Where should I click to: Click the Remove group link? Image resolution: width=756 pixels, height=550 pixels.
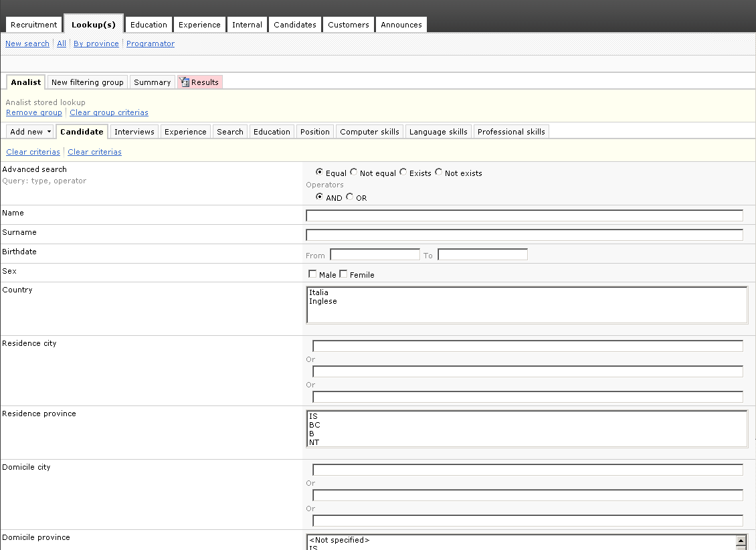[34, 112]
